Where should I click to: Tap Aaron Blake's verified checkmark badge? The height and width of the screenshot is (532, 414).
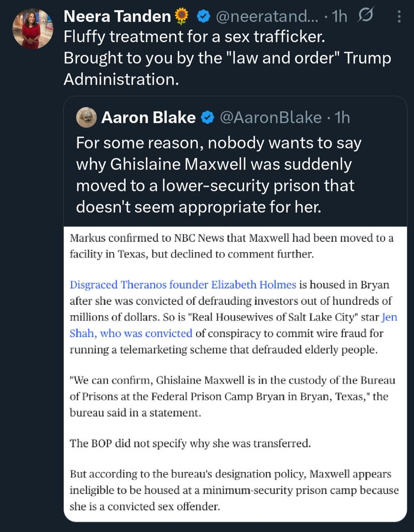pyautogui.click(x=207, y=118)
